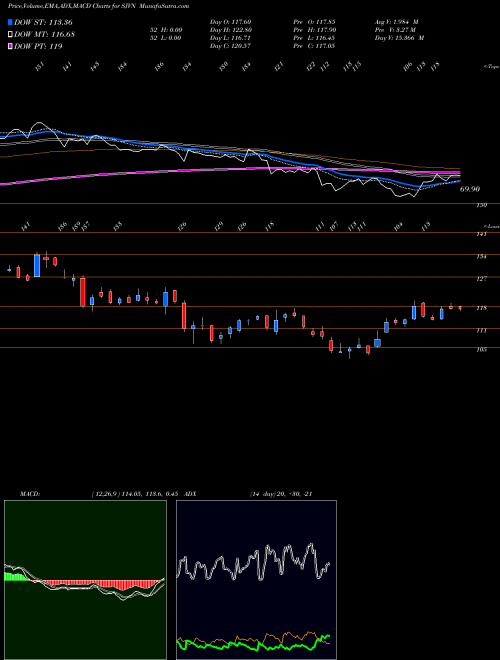Click the 69.90 price label by the EMA lines

click(470, 189)
